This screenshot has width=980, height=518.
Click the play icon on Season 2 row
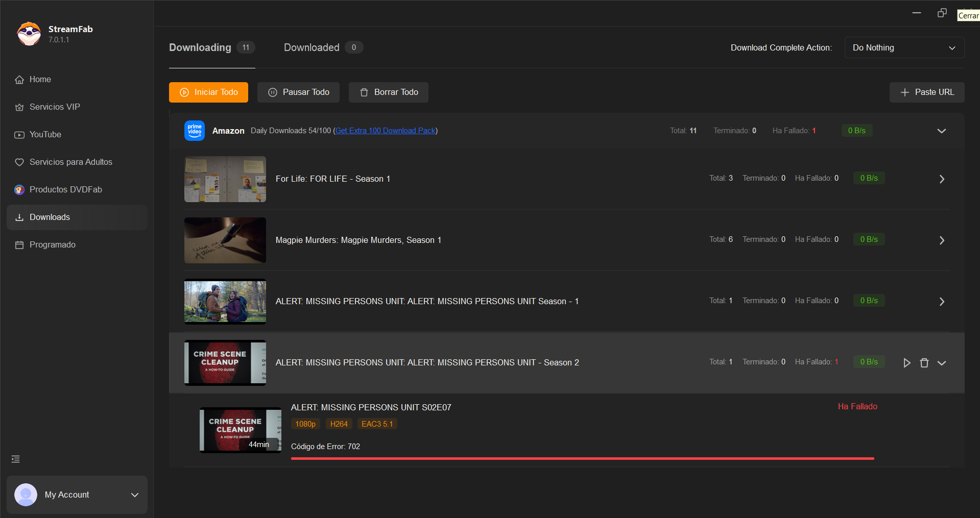pos(906,363)
